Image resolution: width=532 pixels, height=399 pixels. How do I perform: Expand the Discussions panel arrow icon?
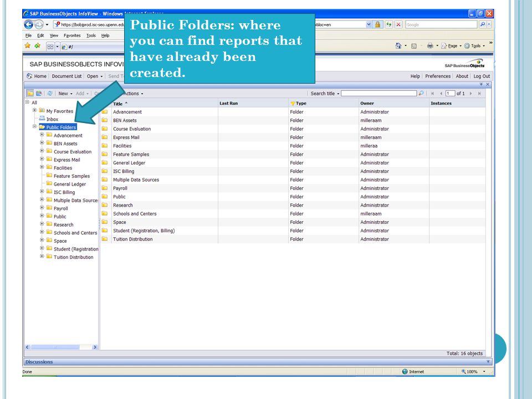point(488,362)
